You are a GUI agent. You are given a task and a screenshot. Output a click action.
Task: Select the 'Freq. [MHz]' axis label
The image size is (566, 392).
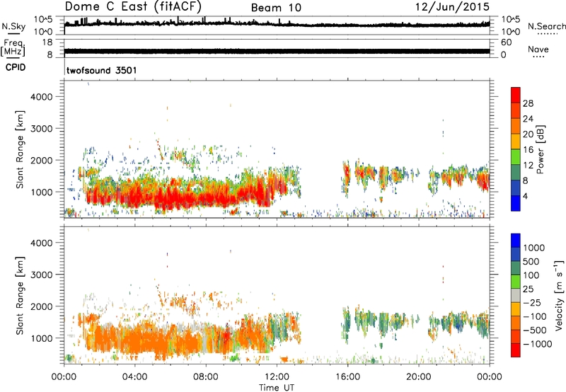click(x=13, y=48)
